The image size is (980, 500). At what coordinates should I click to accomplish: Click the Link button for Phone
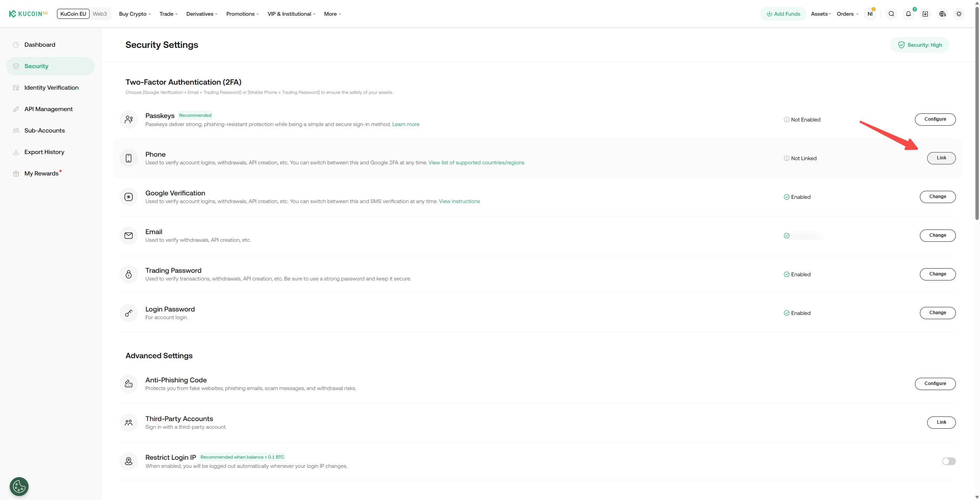tap(941, 158)
